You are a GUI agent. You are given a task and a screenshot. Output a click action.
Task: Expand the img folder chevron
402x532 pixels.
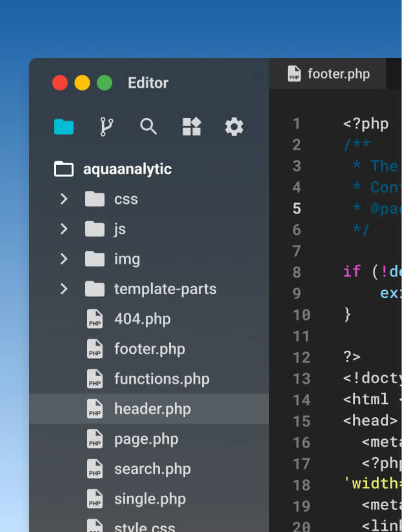[64, 259]
